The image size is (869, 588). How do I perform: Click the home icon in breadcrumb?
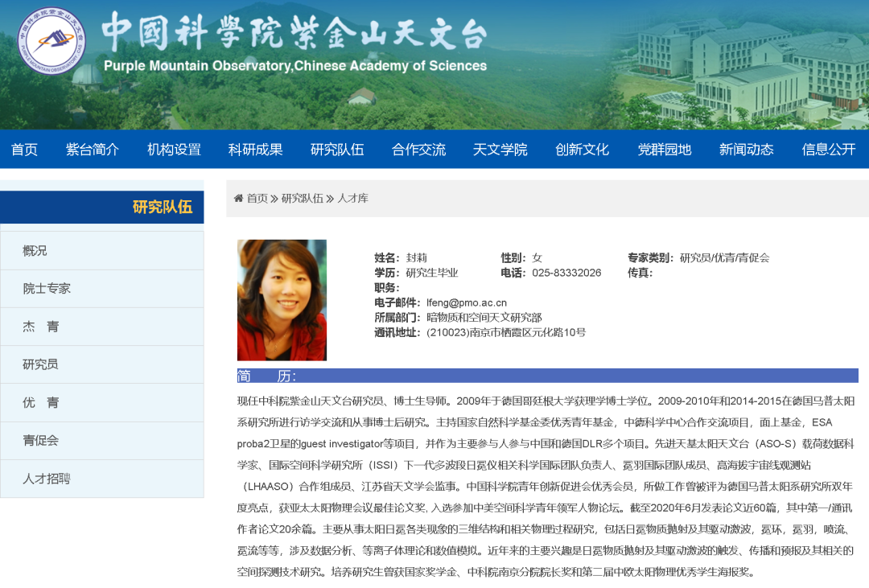[x=238, y=198]
